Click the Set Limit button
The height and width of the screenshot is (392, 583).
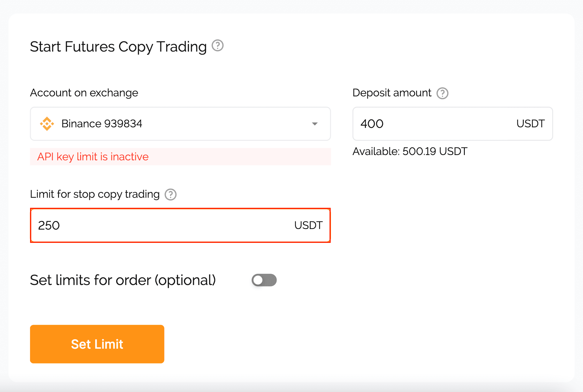[97, 344]
